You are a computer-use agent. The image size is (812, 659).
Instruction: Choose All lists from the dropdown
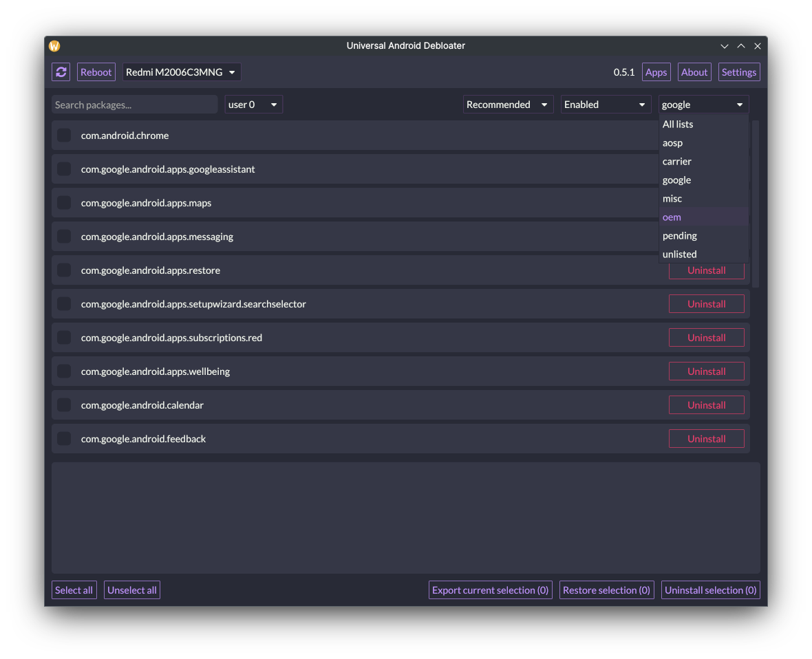coord(704,125)
